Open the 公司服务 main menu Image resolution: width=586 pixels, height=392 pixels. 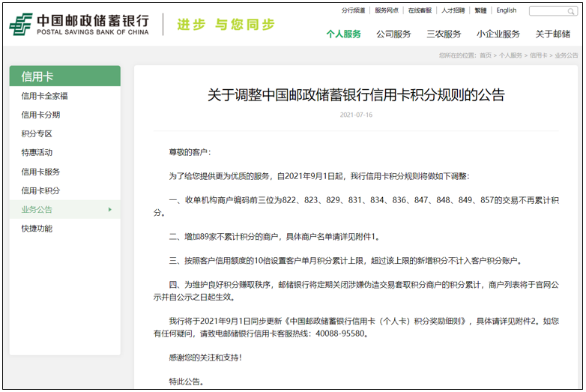tap(393, 34)
